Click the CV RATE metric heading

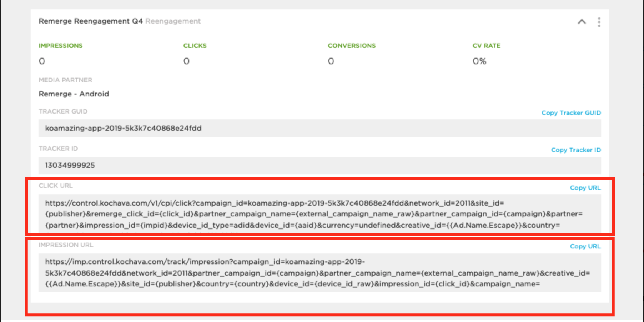point(486,46)
